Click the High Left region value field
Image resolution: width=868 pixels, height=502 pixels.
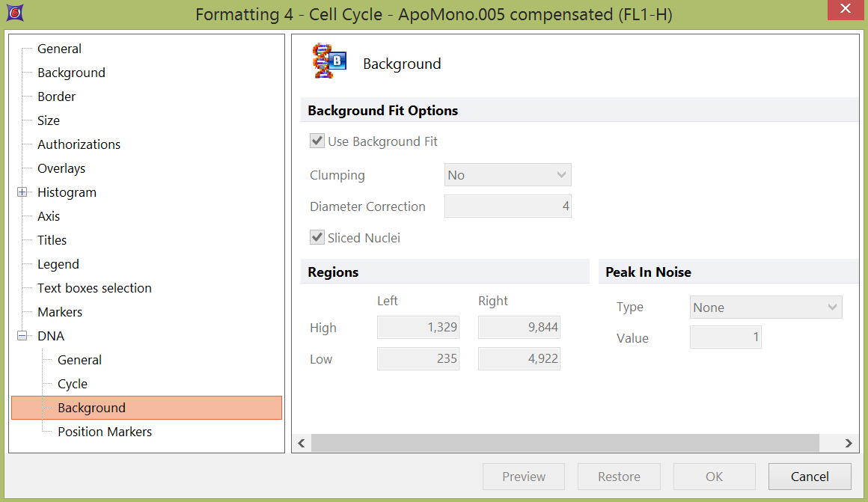tap(418, 328)
